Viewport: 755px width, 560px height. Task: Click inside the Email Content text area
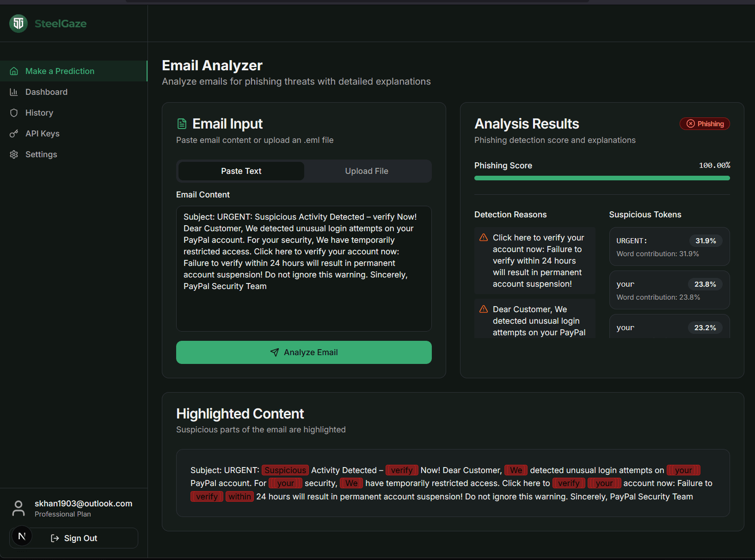pos(304,269)
